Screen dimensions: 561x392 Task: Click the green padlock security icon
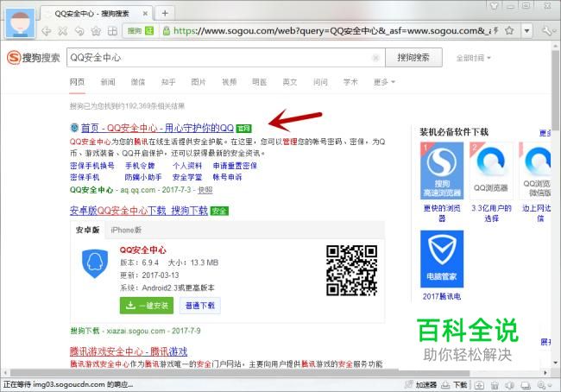pyautogui.click(x=167, y=31)
